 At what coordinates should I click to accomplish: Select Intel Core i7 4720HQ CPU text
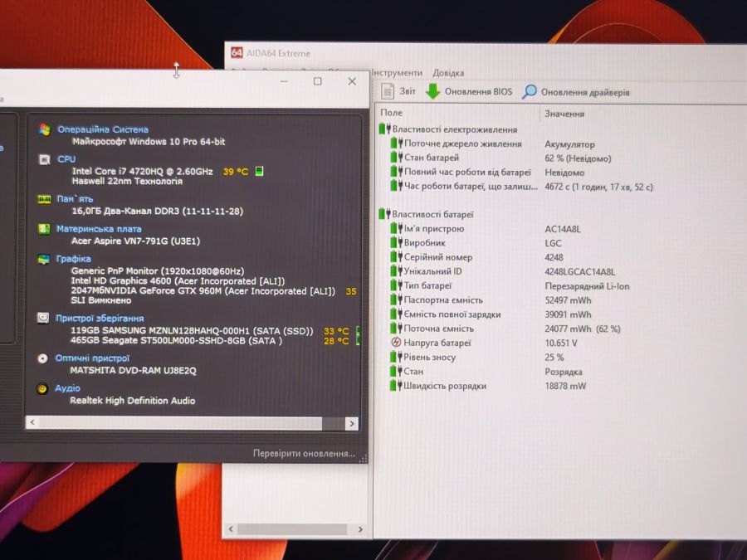click(143, 172)
